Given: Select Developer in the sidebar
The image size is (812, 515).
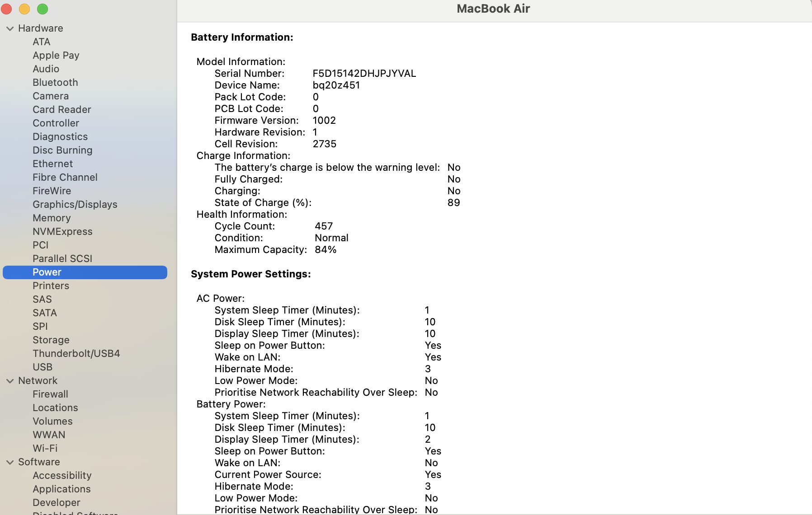Looking at the screenshot, I should point(56,502).
